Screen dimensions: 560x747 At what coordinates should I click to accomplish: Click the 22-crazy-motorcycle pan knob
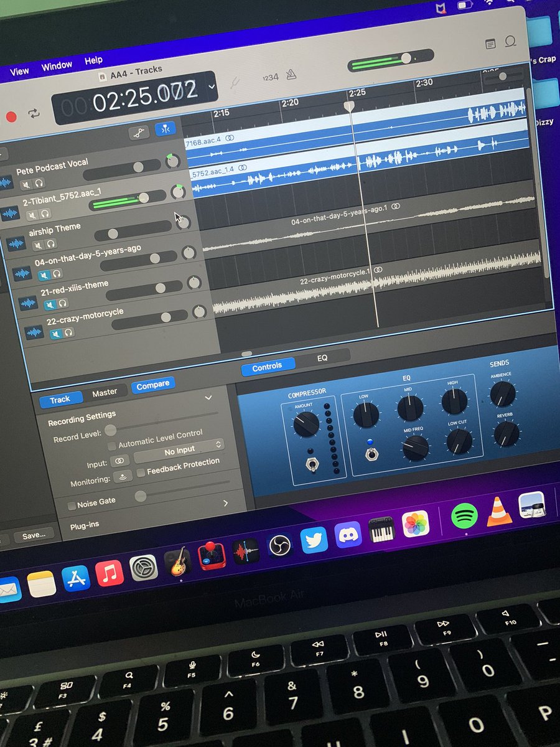click(x=199, y=311)
